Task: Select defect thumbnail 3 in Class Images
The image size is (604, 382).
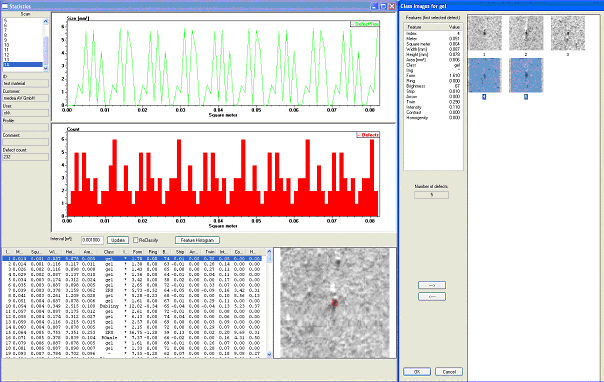Action: pos(567,33)
